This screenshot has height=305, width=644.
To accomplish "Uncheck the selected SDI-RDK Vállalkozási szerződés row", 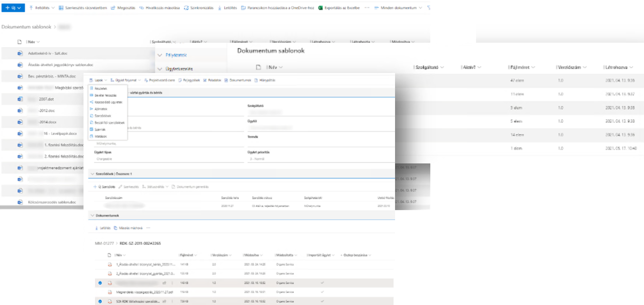I will click(100, 302).
